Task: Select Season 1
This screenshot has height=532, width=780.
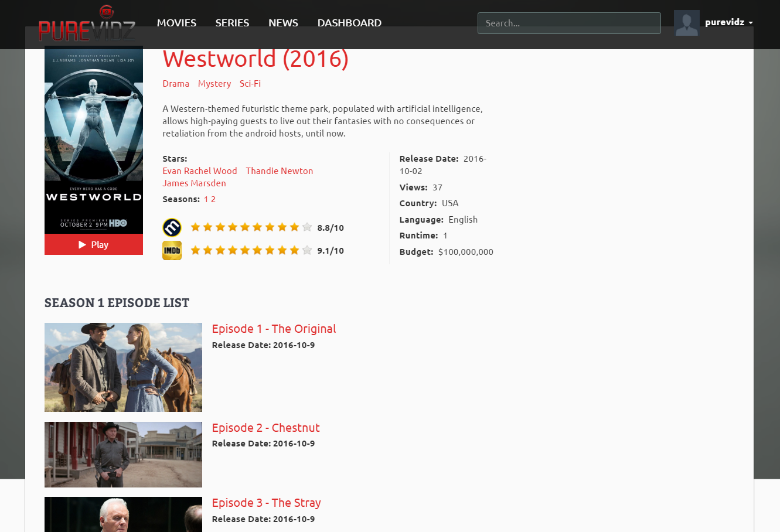Action: coord(206,199)
